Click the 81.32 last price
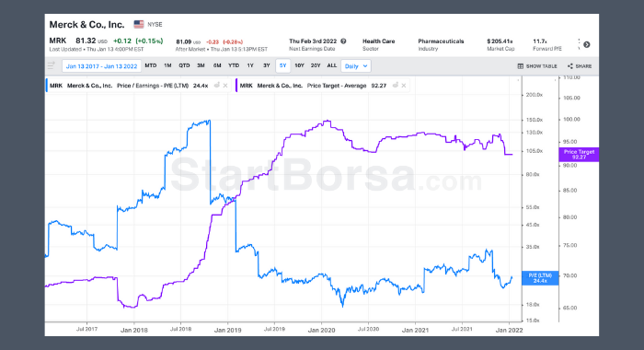 tap(86, 41)
